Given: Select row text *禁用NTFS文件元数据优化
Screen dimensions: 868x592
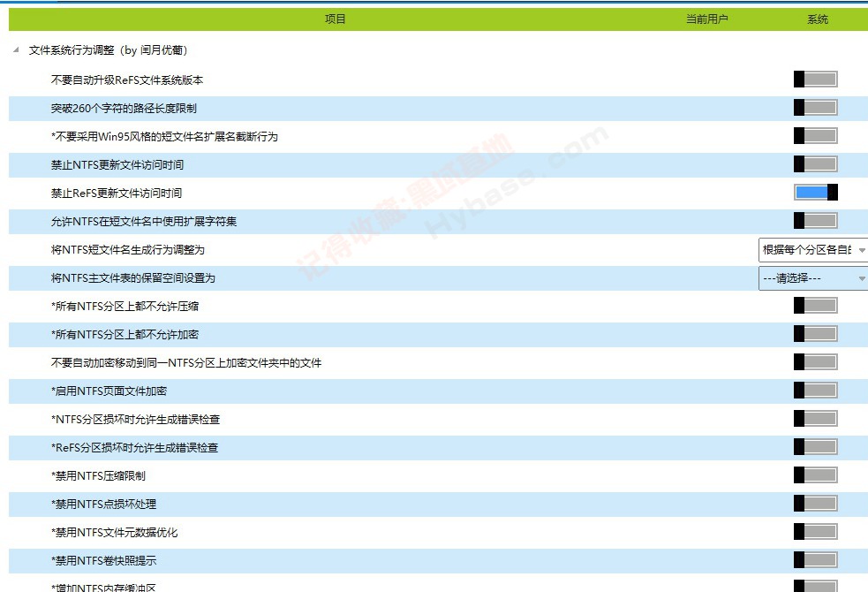Looking at the screenshot, I should click(x=115, y=532).
